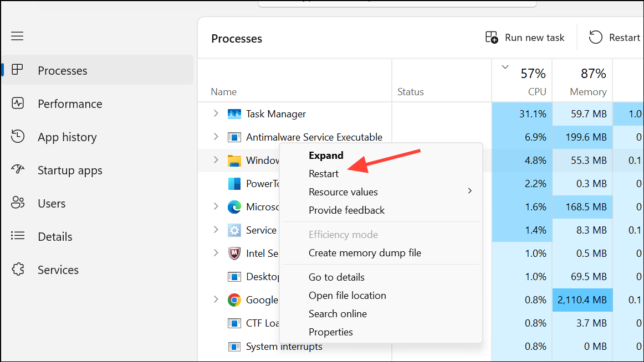
Task: Click the Task Manager process icon
Action: [x=234, y=114]
